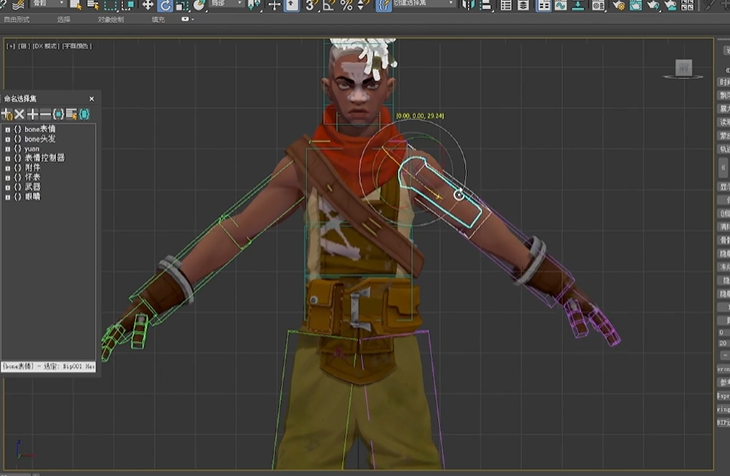This screenshot has width=730, height=476.
Task: Open Manage Named Selection Sets dialog
Action: point(383,5)
